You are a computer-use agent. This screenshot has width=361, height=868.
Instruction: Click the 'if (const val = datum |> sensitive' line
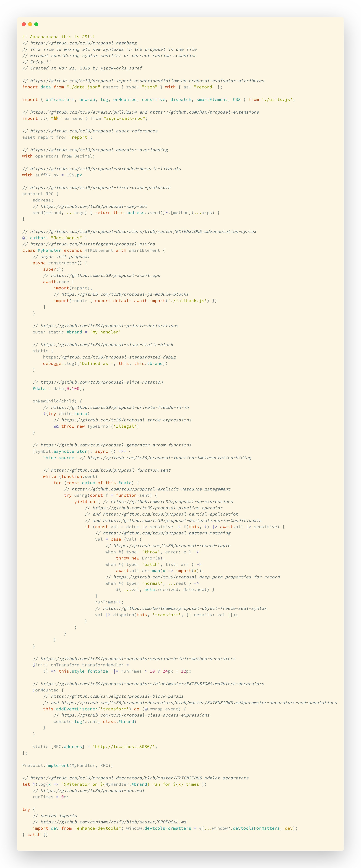tap(185, 527)
